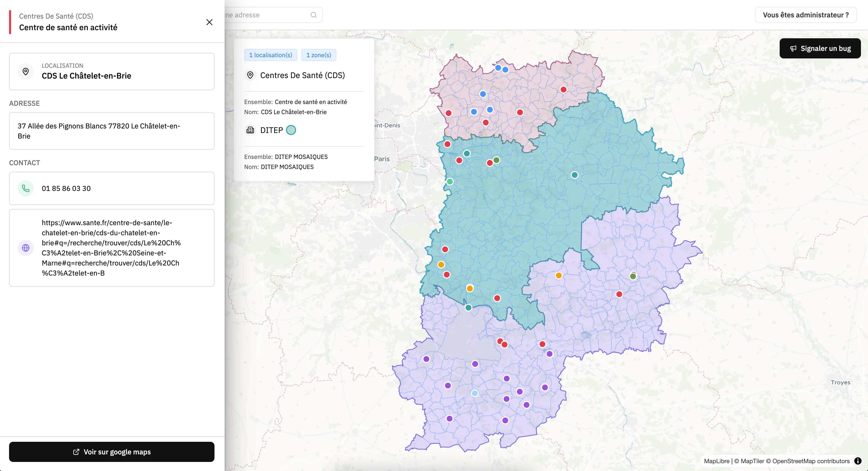Click the green phone icon
The image size is (868, 471).
pos(26,188)
